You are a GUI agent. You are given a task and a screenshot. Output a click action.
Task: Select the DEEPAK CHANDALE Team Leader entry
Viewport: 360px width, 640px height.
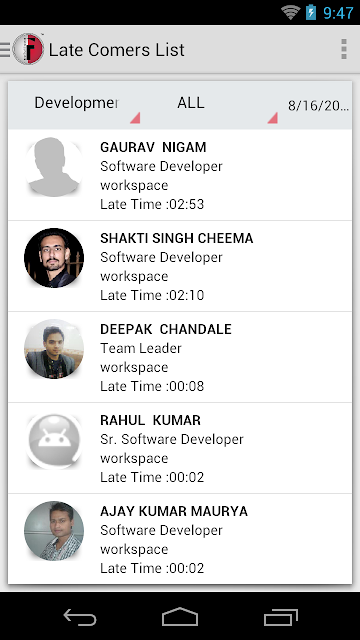tap(180, 357)
